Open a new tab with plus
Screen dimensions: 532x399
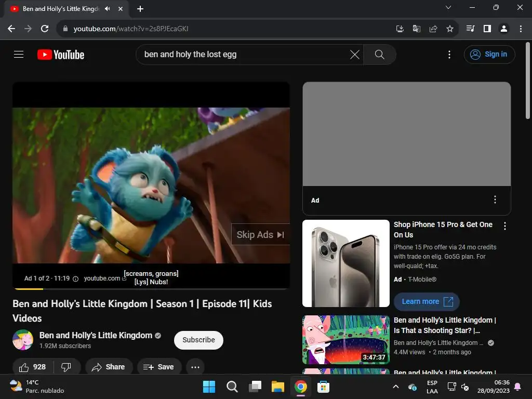pos(140,9)
